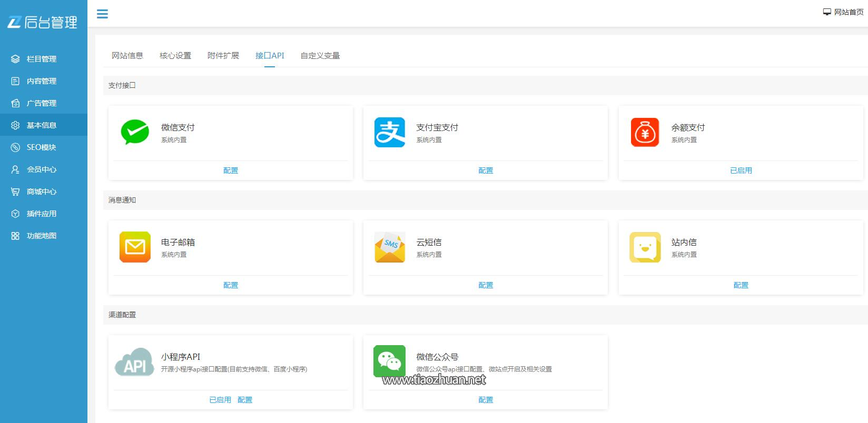Visit 网站首页 link at top right
The width and height of the screenshot is (868, 423).
844,12
